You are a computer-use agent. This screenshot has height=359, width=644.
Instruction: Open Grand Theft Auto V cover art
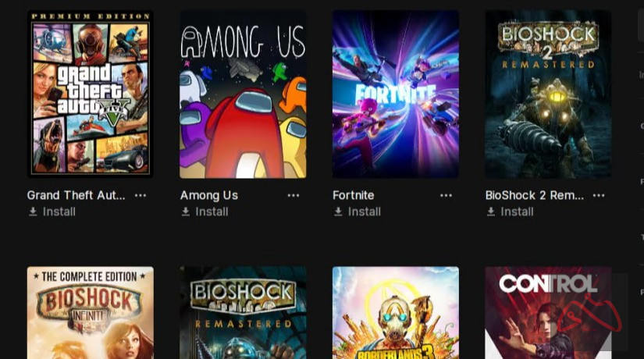(91, 94)
